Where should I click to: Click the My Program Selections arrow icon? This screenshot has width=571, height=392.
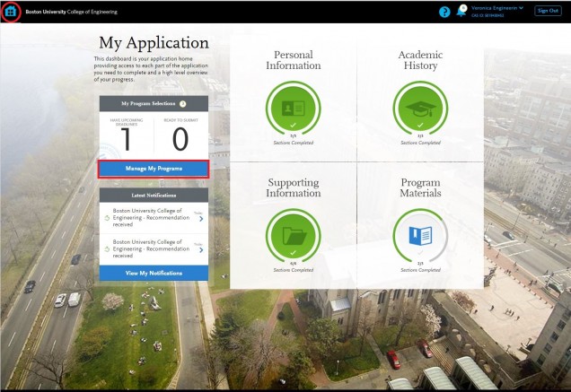coord(183,104)
